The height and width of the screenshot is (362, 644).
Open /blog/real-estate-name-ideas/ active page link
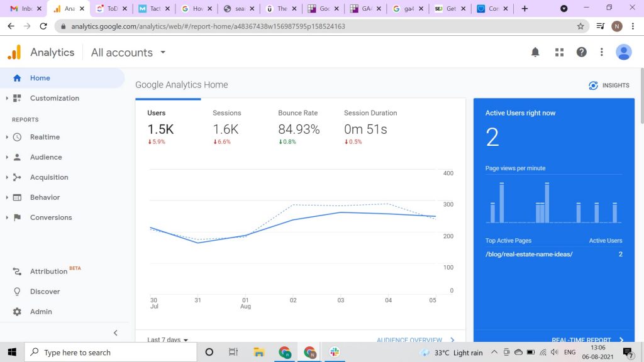pos(529,254)
